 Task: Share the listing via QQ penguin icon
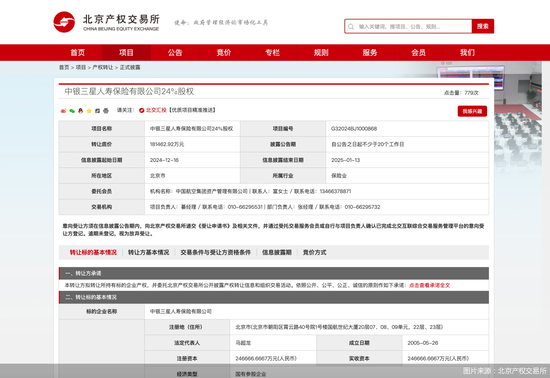[x=81, y=111]
